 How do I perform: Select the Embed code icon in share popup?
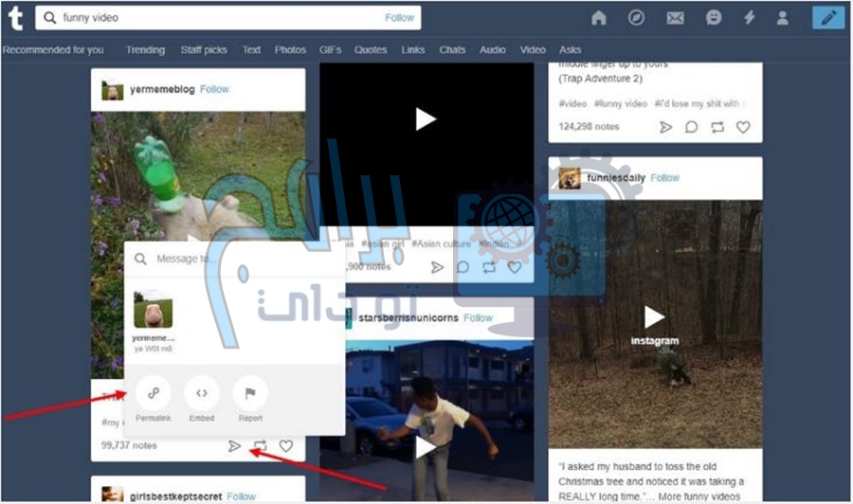pyautogui.click(x=201, y=393)
